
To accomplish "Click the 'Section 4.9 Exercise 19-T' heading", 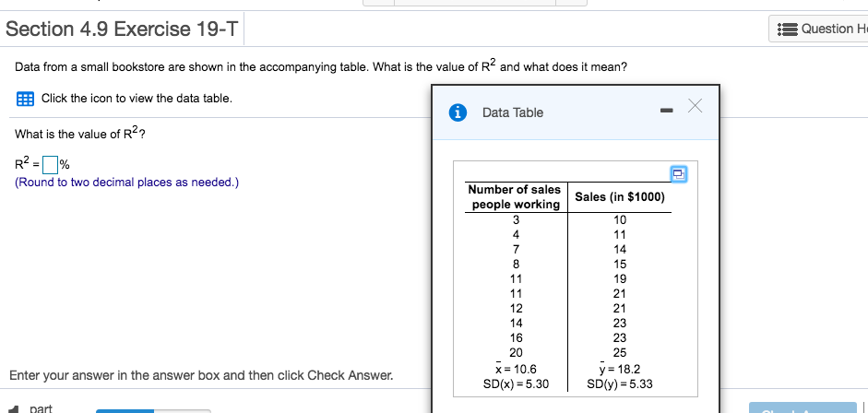I will 121,29.
